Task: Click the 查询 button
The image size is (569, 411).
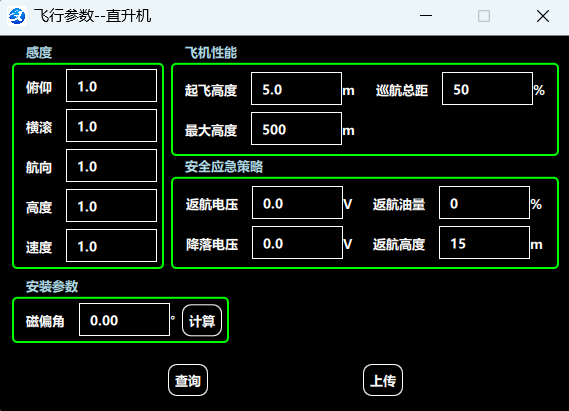Action: (x=188, y=380)
